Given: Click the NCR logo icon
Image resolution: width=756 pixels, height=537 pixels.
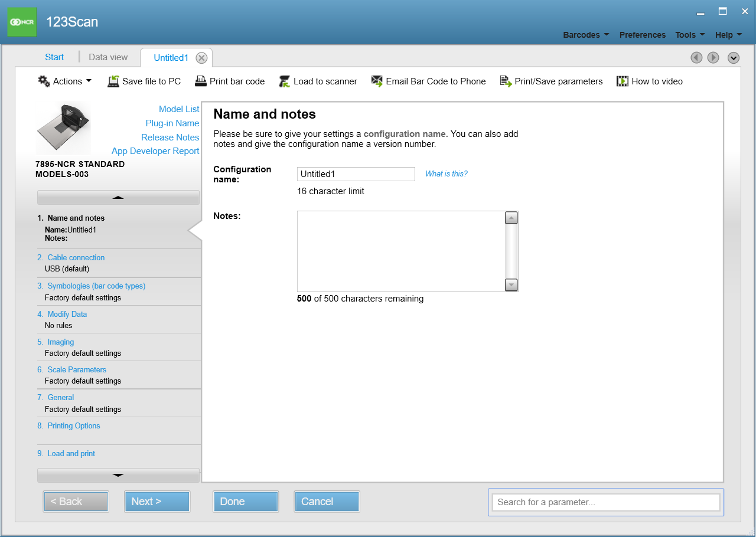Looking at the screenshot, I should click(22, 22).
